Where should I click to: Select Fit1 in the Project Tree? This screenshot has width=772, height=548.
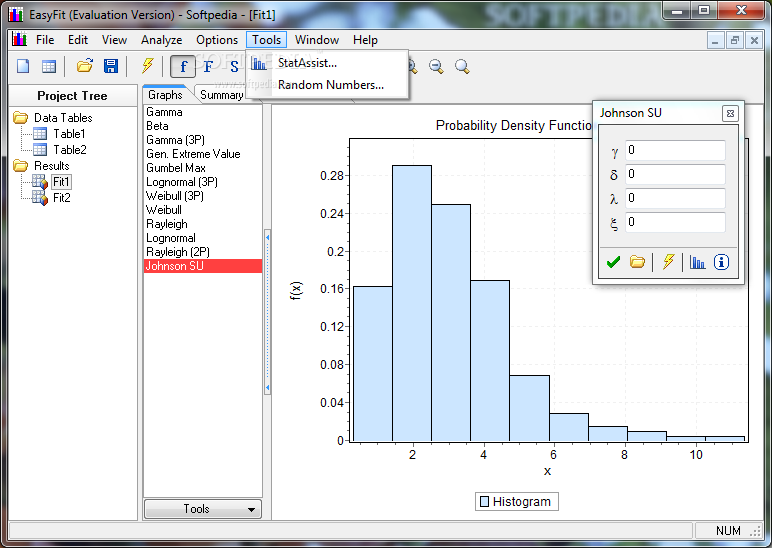(61, 182)
